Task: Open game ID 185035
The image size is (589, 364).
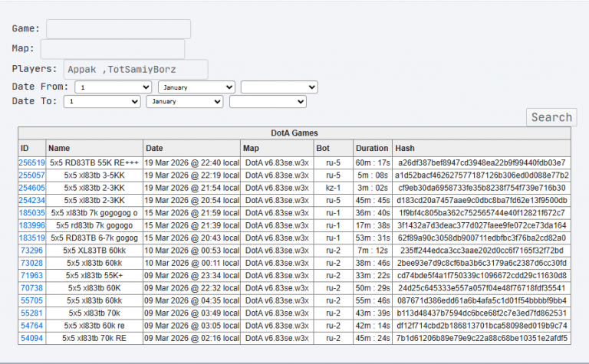Action: coord(32,213)
